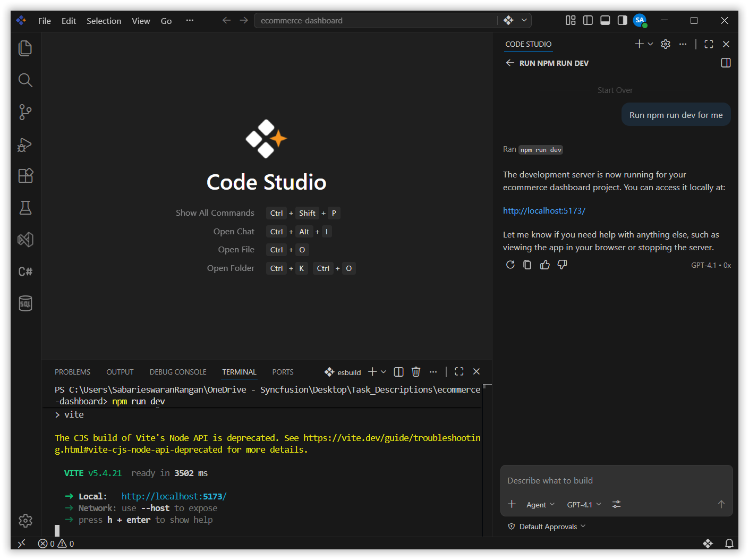Open the Explorer view in activity bar

pyautogui.click(x=25, y=48)
